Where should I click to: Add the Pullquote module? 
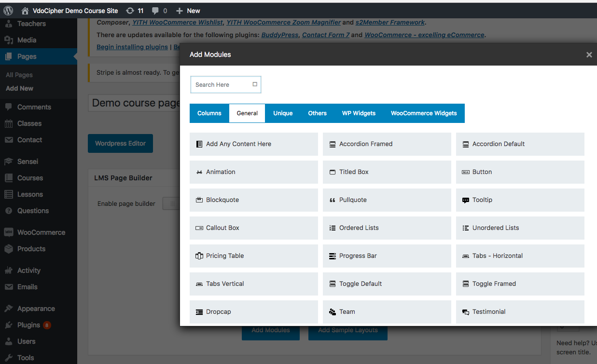tap(387, 200)
